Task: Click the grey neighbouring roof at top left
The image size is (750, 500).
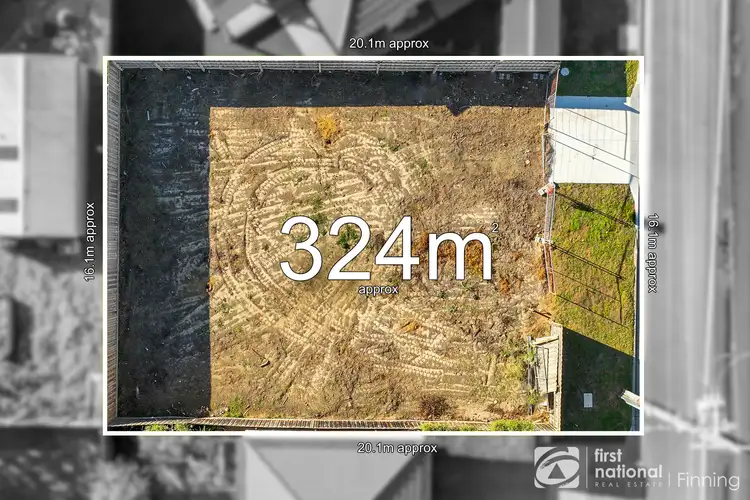Action: coord(40,140)
